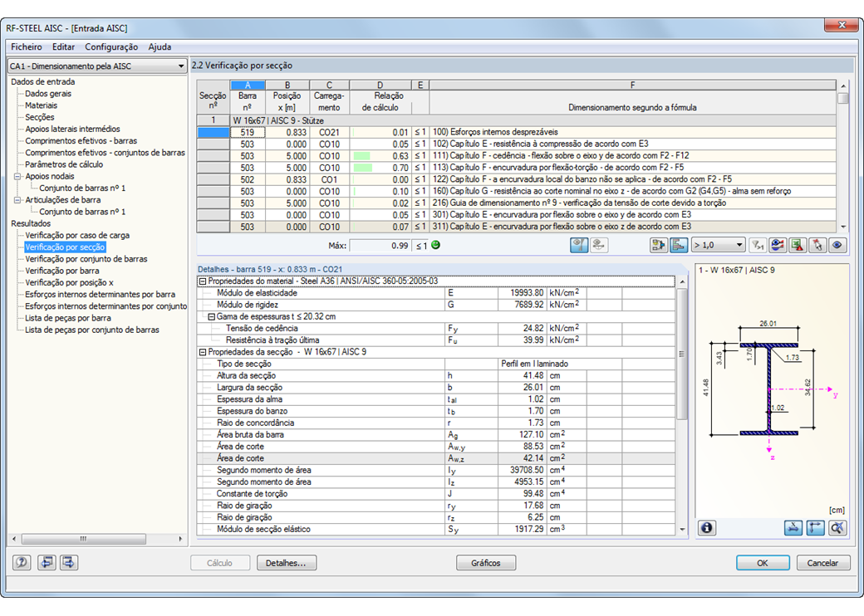This screenshot has width=864, height=616.
Task: Select Parâmetros de cálculo tree item
Action: click(x=63, y=164)
